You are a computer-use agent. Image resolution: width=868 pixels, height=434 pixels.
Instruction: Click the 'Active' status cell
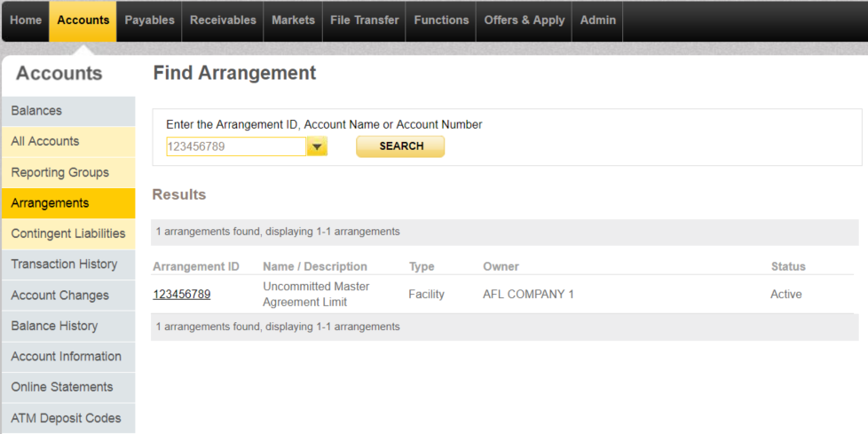point(786,295)
